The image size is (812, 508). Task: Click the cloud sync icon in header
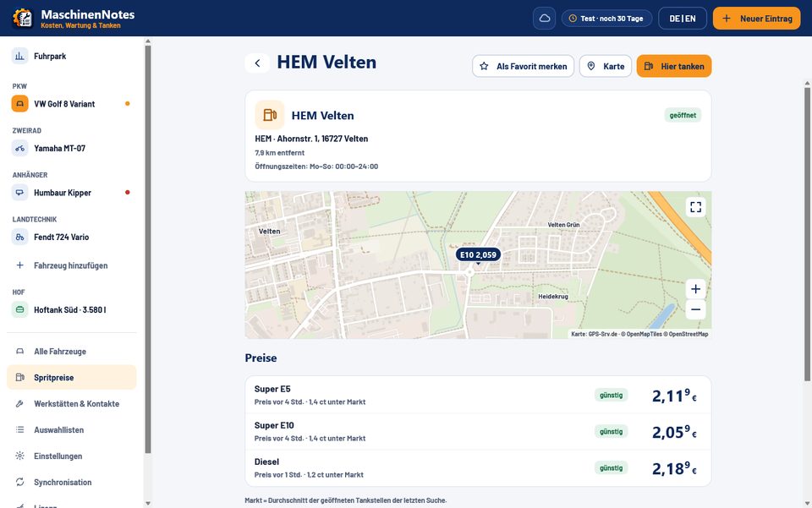pyautogui.click(x=544, y=19)
